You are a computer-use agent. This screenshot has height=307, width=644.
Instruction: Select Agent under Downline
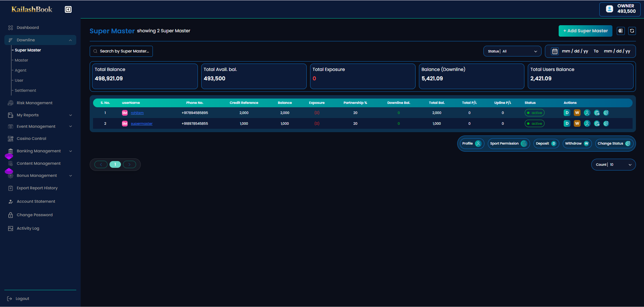coord(20,70)
